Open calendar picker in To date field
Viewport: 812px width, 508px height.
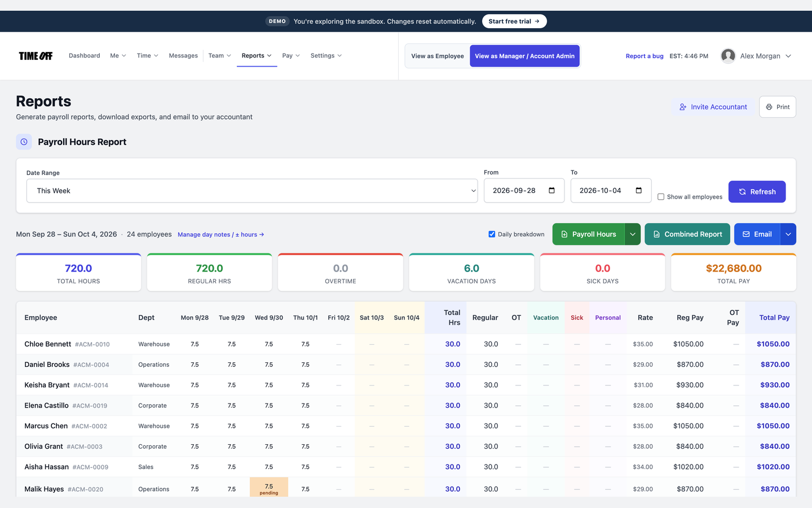pos(638,190)
